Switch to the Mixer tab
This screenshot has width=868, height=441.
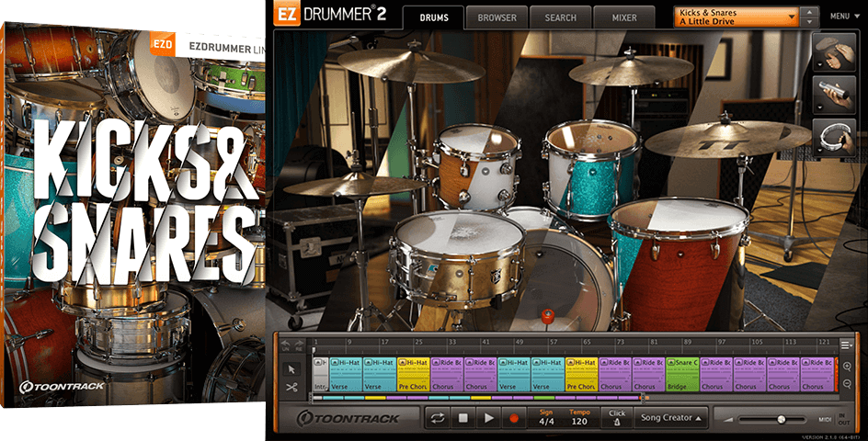click(623, 17)
